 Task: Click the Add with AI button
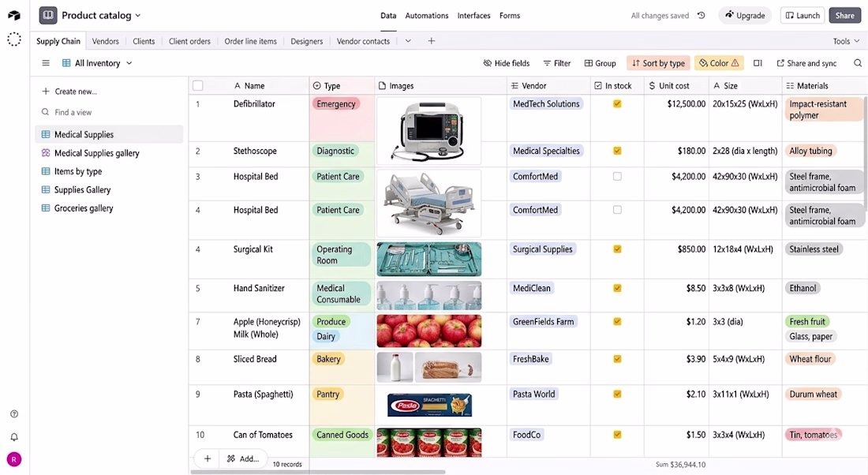[x=243, y=458]
